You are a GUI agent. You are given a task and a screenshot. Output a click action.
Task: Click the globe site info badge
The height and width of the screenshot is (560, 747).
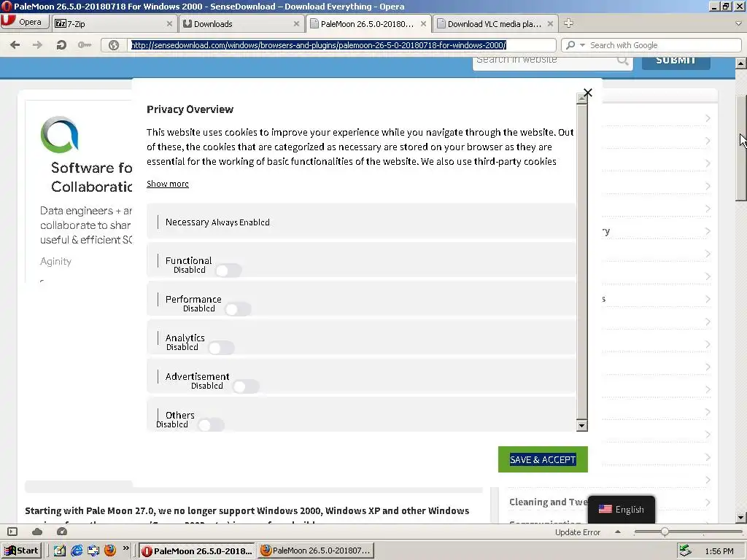tap(113, 45)
